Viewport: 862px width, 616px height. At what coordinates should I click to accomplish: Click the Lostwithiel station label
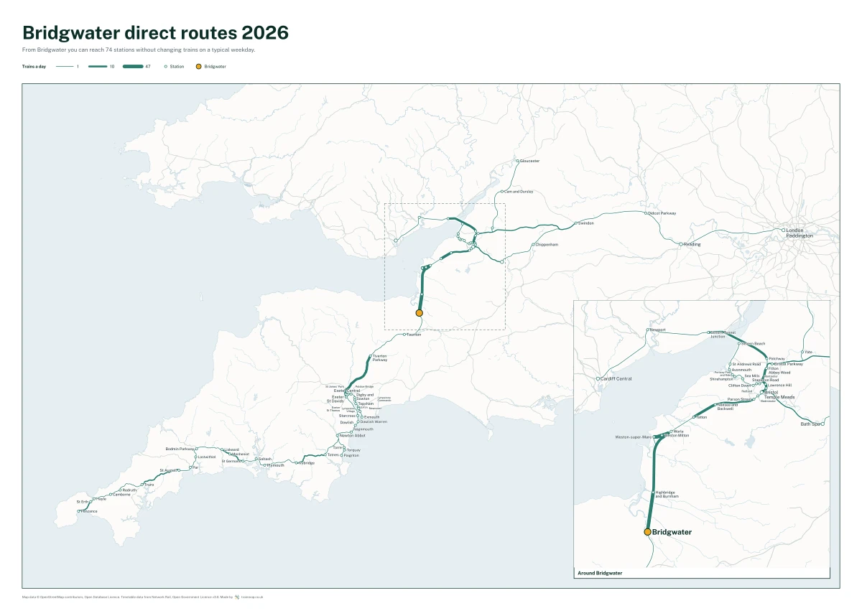[x=206, y=457]
